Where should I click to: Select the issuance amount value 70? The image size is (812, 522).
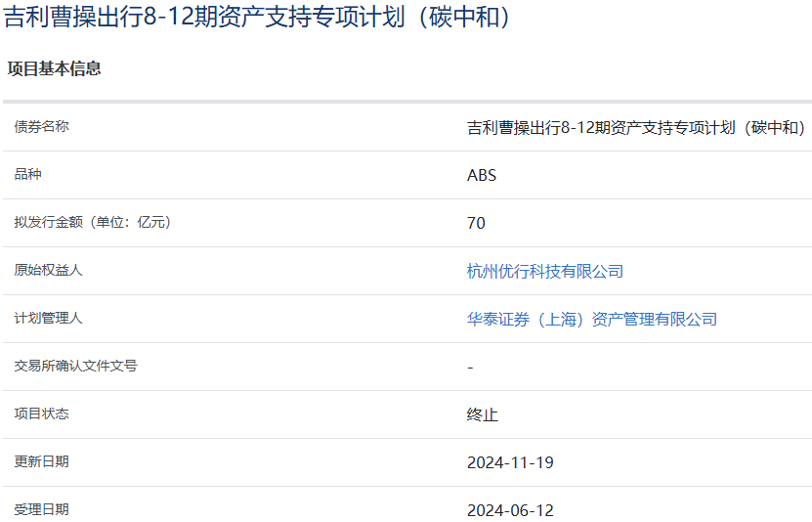[476, 223]
